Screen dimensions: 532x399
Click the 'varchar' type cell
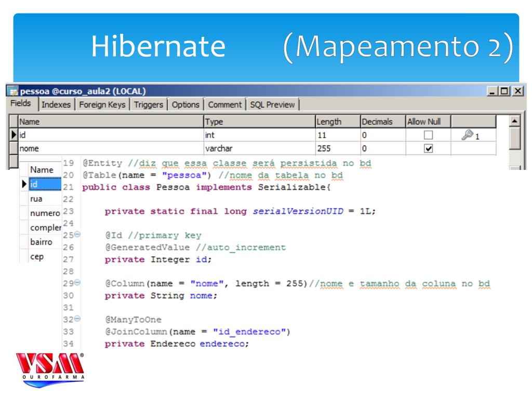(260, 148)
